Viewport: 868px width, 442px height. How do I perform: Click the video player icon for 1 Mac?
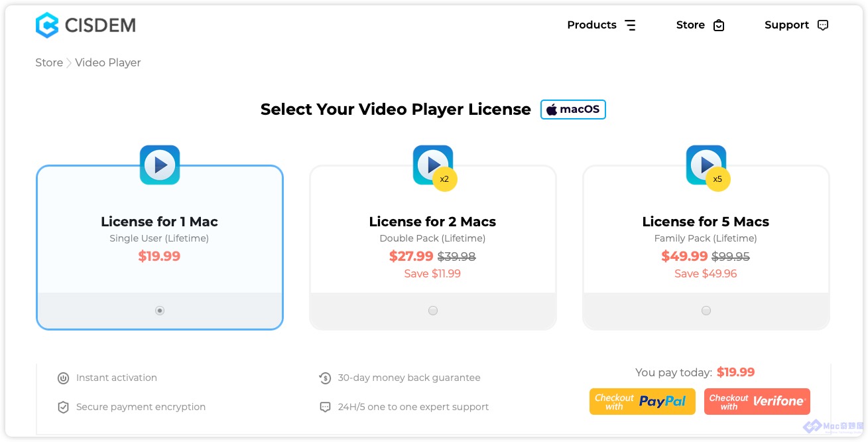pyautogui.click(x=160, y=165)
